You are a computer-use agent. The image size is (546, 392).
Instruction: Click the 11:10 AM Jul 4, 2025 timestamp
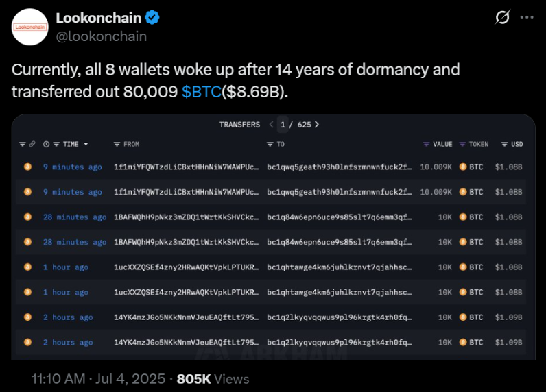[99, 379]
